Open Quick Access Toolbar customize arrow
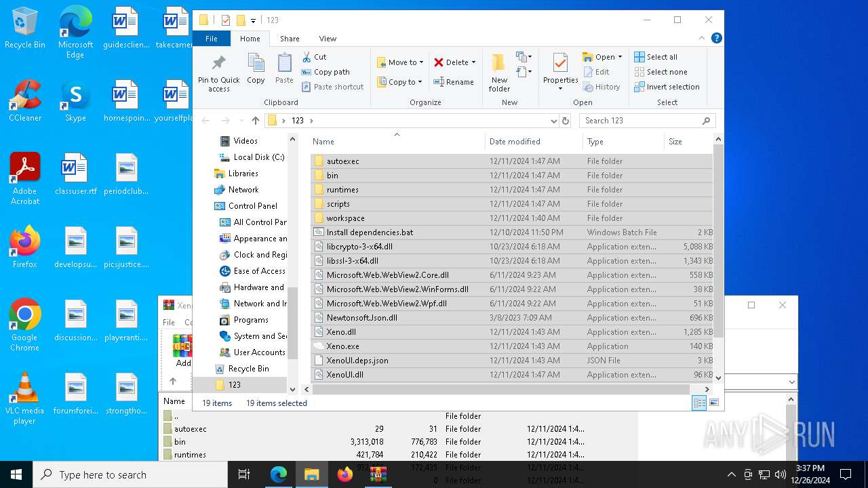Viewport: 868px width, 488px height. 253,20
